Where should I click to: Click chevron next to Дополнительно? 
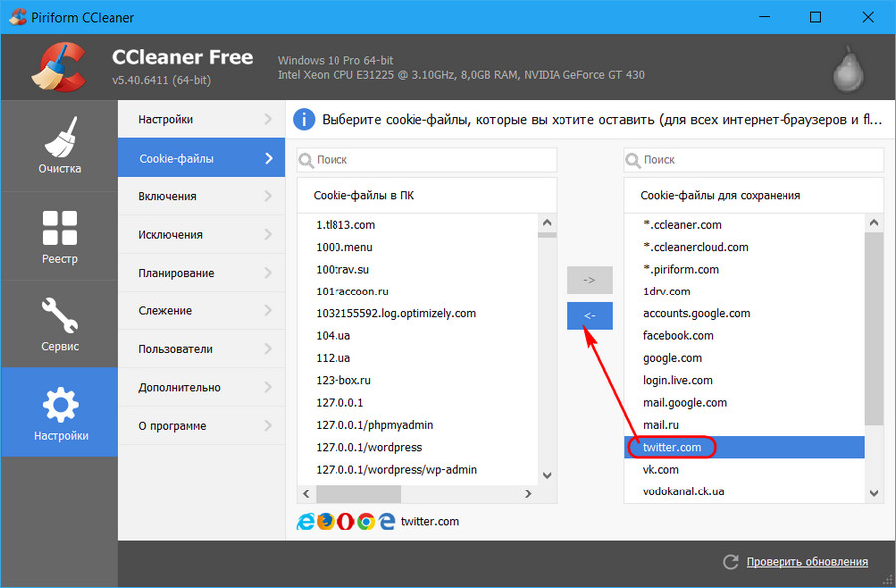pyautogui.click(x=268, y=387)
